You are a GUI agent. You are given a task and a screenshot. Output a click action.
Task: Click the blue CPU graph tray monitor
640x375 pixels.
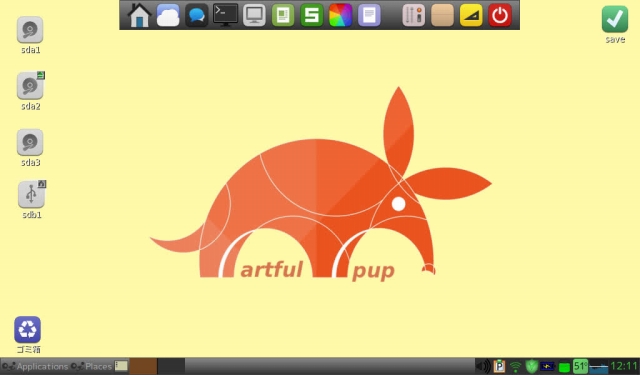598,367
